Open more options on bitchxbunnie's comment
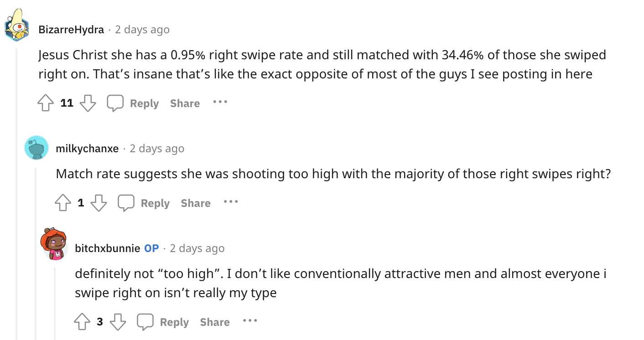Screen dimensions: 644x340 click(x=250, y=320)
